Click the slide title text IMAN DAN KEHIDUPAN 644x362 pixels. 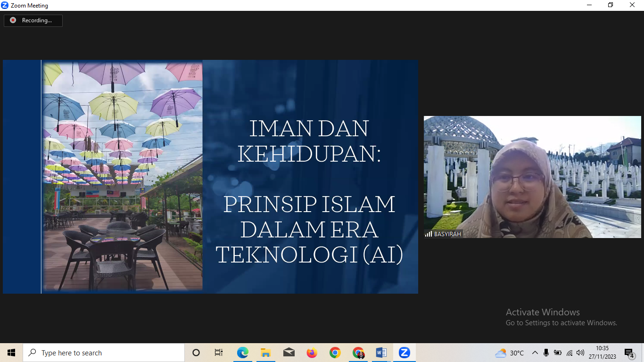coord(309,142)
